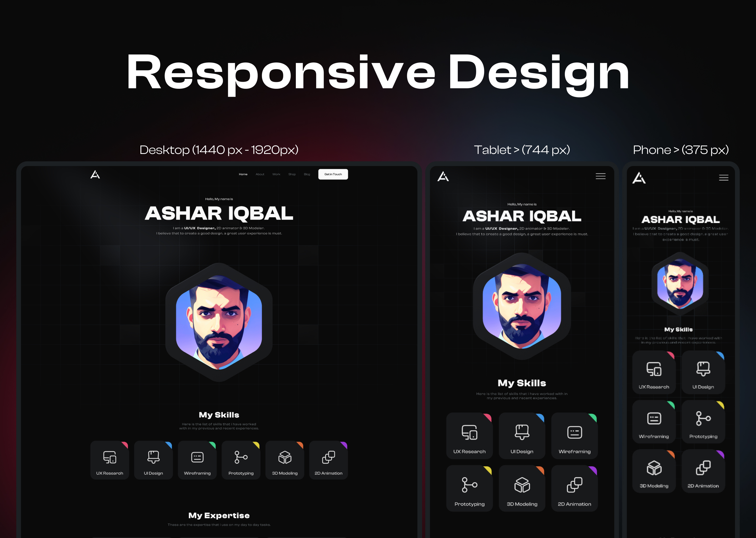Open the About nav link
756x538 pixels.
tap(260, 174)
